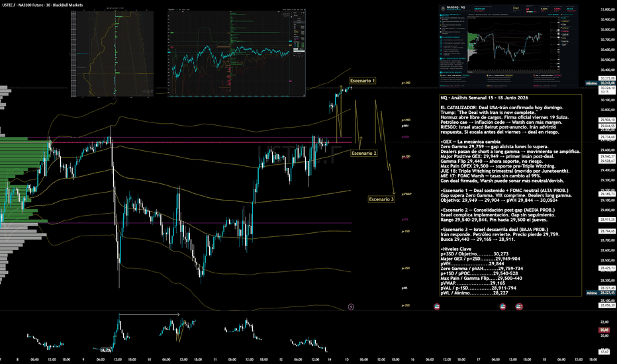The width and height of the screenshot is (617, 364).
Task: Click the red 20,89 indicator value label
Action: (x=604, y=330)
